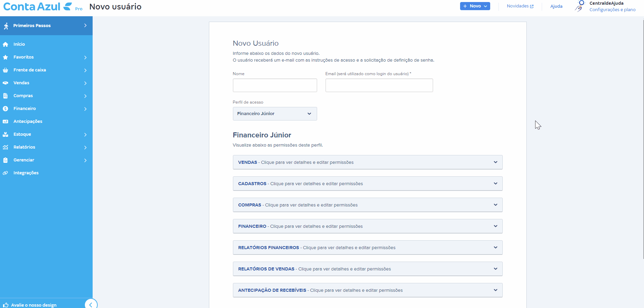
Task: Expand the Favoritos submenu chevron
Action: 85,58
